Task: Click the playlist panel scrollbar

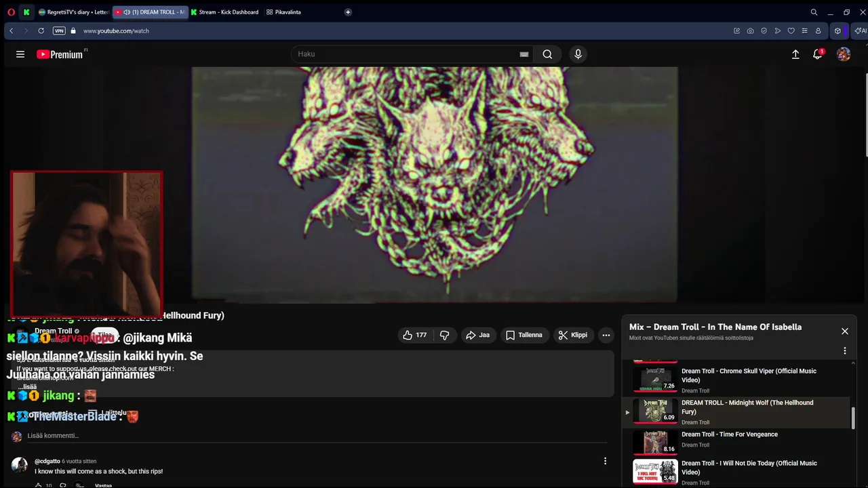Action: [x=853, y=418]
